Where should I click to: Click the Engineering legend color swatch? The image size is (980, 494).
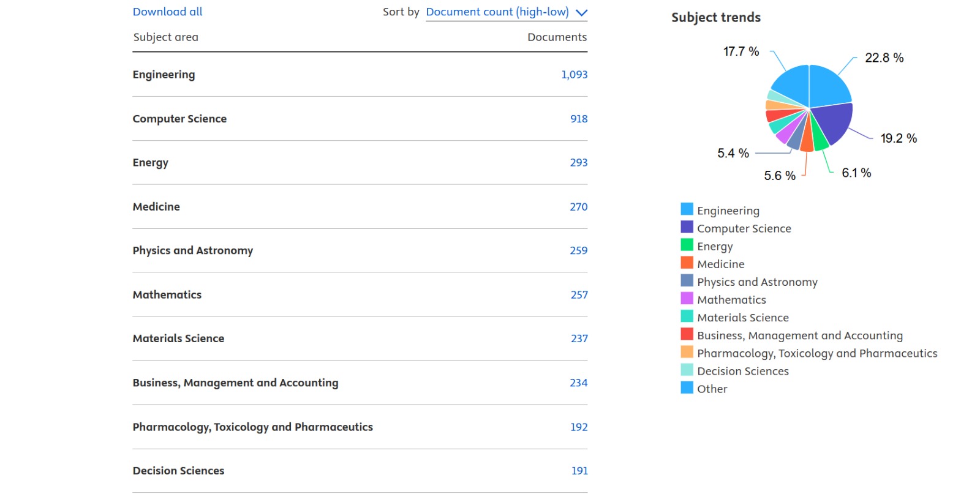(687, 209)
